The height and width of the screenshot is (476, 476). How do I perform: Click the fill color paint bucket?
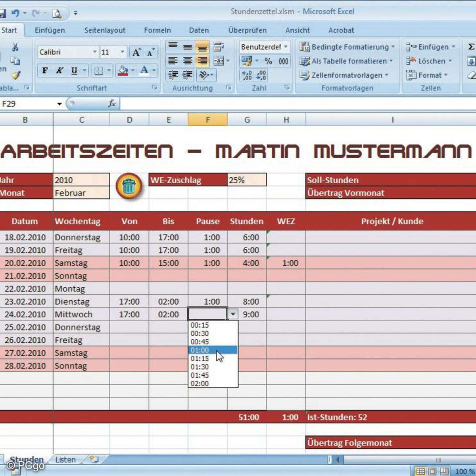pyautogui.click(x=123, y=71)
